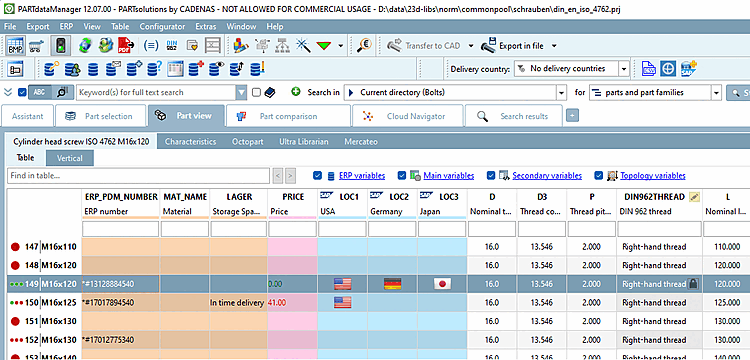Switch to the Cloud Navigator tab
Image resolution: width=750 pixels, height=360 pixels.
407,116
